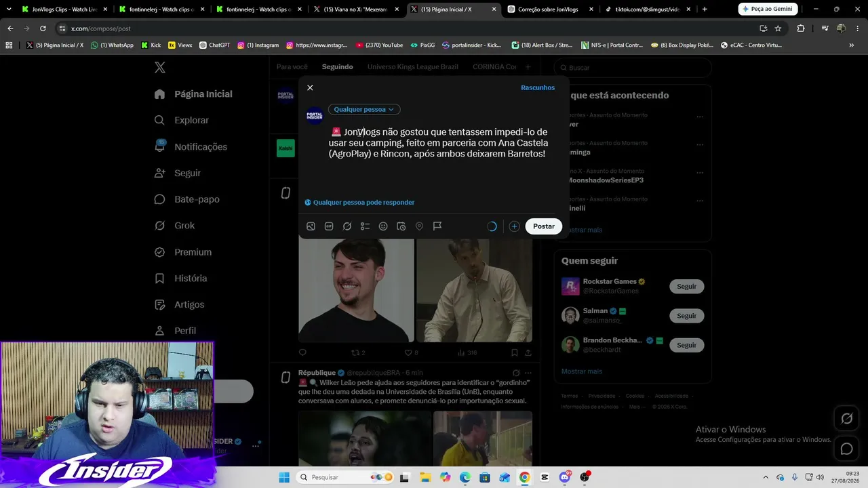
Task: Add a photo or video to the post
Action: 311,226
